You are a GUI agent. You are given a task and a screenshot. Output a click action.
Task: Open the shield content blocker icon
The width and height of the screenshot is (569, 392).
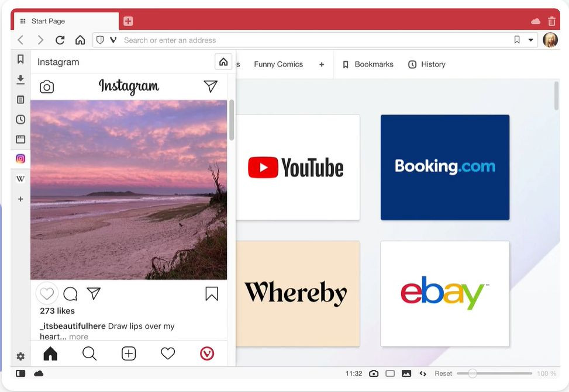click(100, 40)
